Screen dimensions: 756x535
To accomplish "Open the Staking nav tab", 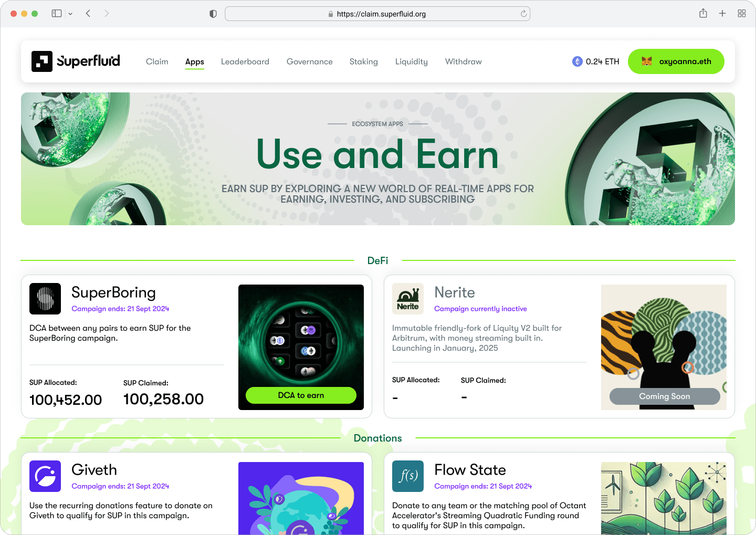I will coord(364,61).
